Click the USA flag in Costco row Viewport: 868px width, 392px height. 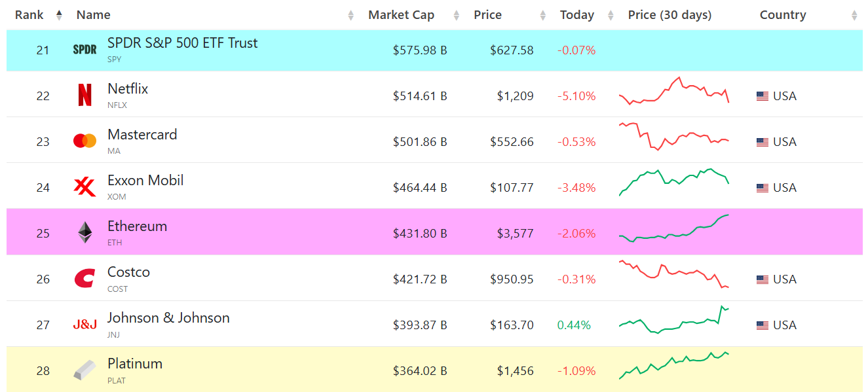(763, 279)
